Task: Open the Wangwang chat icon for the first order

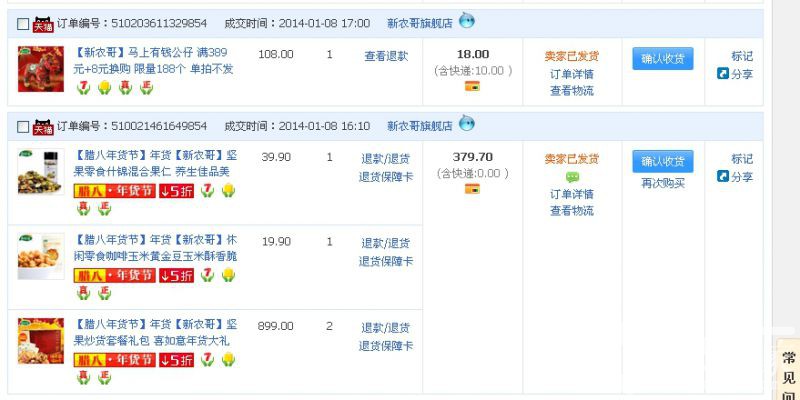Action: (x=467, y=21)
